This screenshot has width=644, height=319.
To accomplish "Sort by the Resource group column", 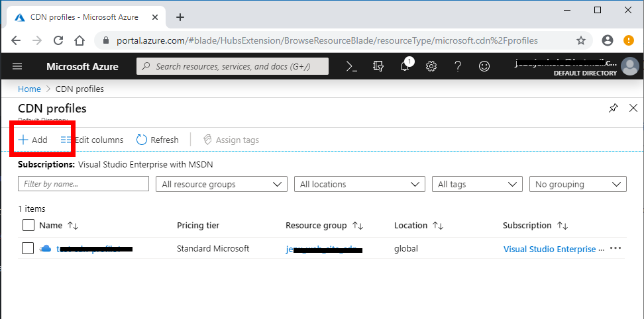I will (x=325, y=226).
